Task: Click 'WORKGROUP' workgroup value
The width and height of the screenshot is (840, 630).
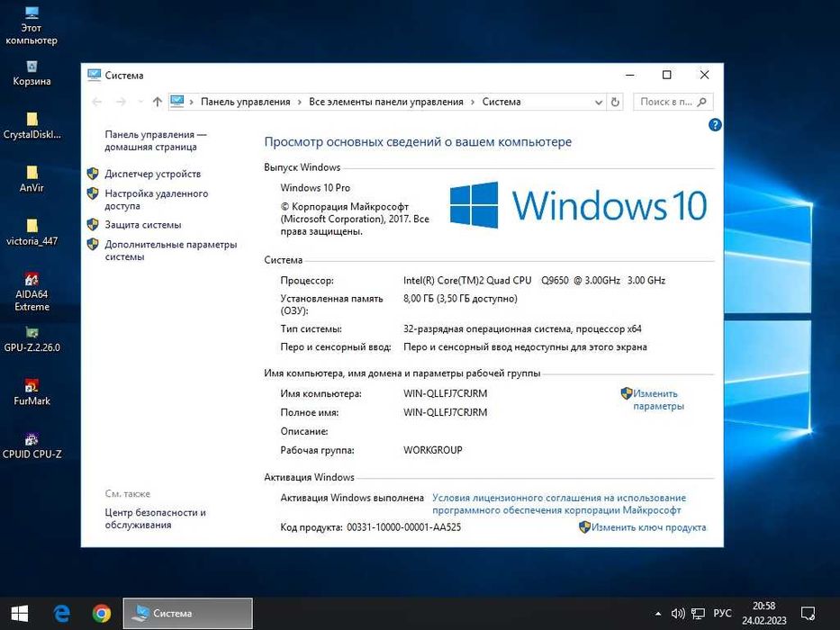Action: [x=433, y=450]
